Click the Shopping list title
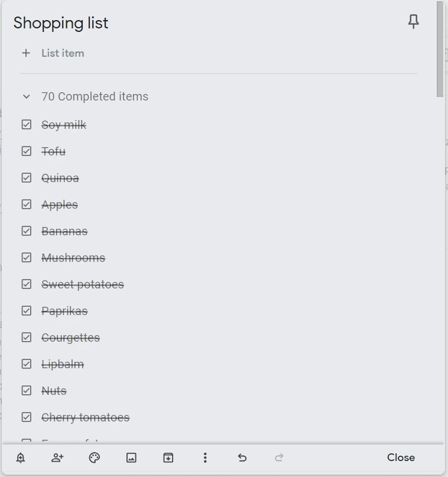Viewport: 448px width, 477px height. click(x=61, y=23)
